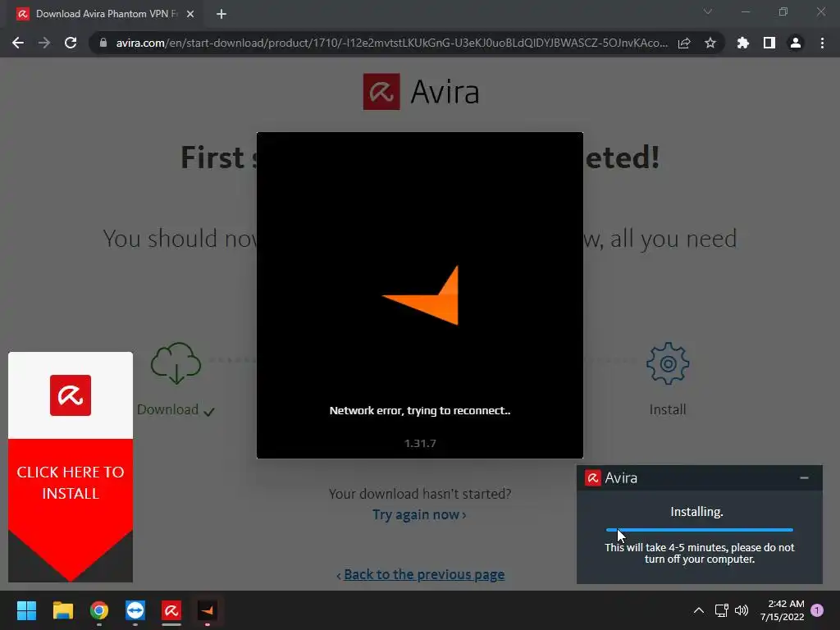Open a new browser tab

[x=221, y=14]
